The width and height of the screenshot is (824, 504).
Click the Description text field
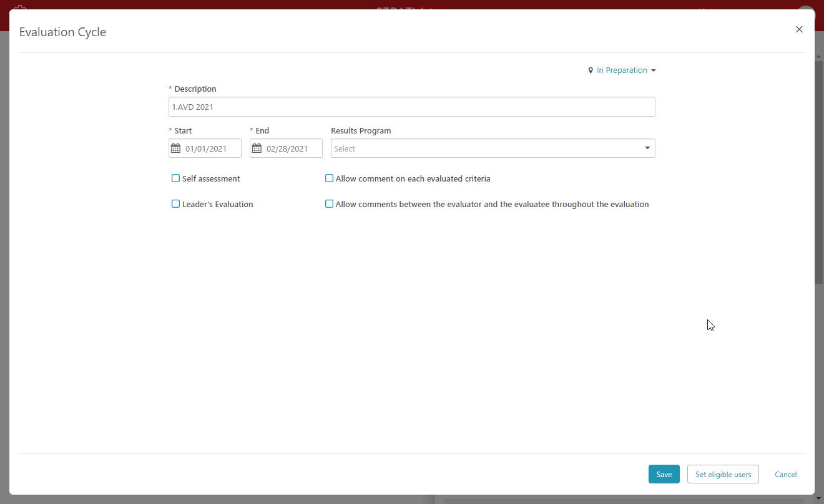411,107
